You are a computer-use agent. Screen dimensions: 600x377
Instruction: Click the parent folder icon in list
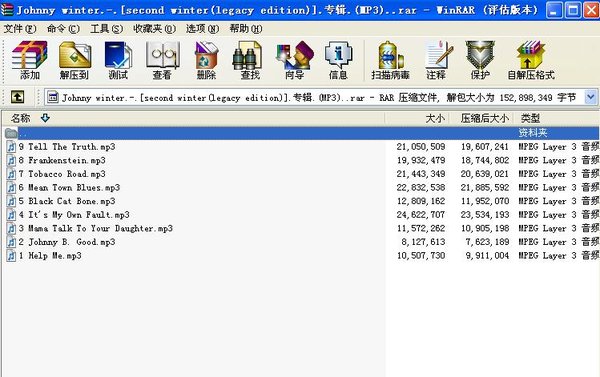(x=11, y=133)
